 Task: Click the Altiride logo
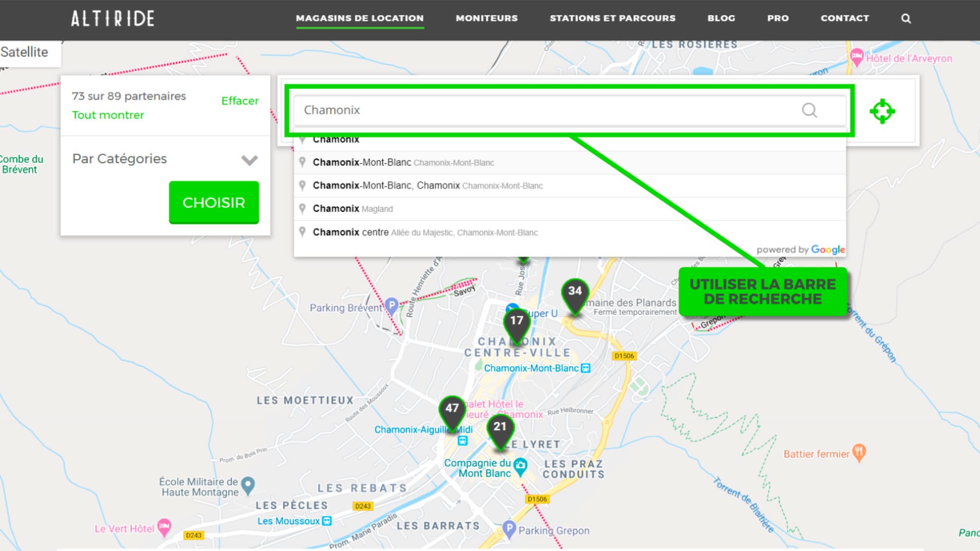[113, 18]
